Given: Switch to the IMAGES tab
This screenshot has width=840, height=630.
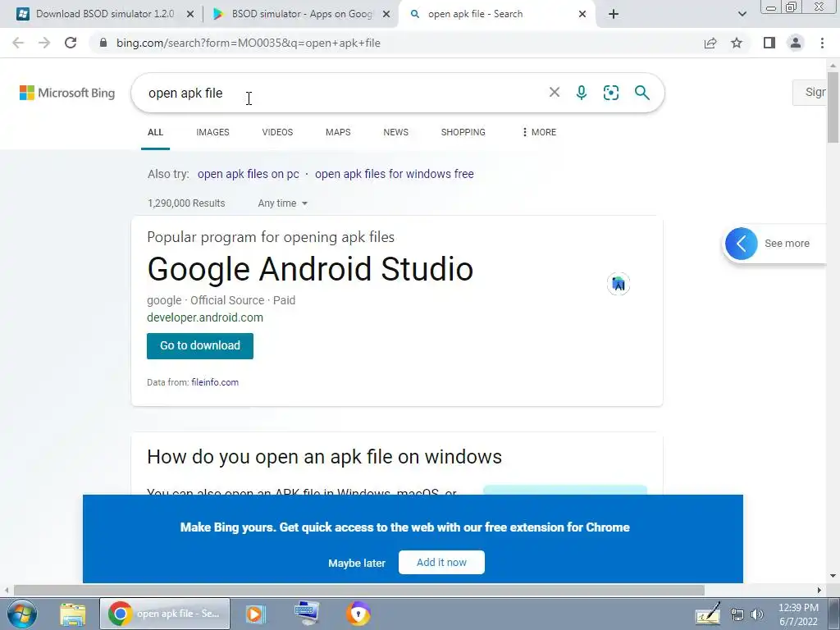Looking at the screenshot, I should [212, 132].
